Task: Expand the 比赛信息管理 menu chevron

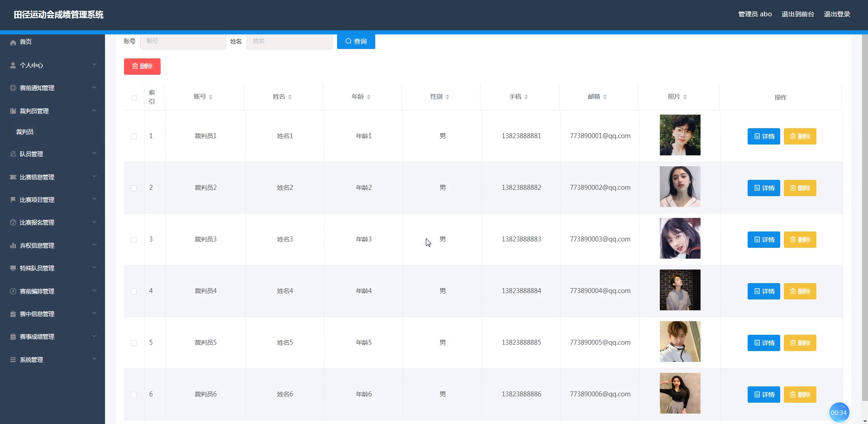Action: [94, 177]
